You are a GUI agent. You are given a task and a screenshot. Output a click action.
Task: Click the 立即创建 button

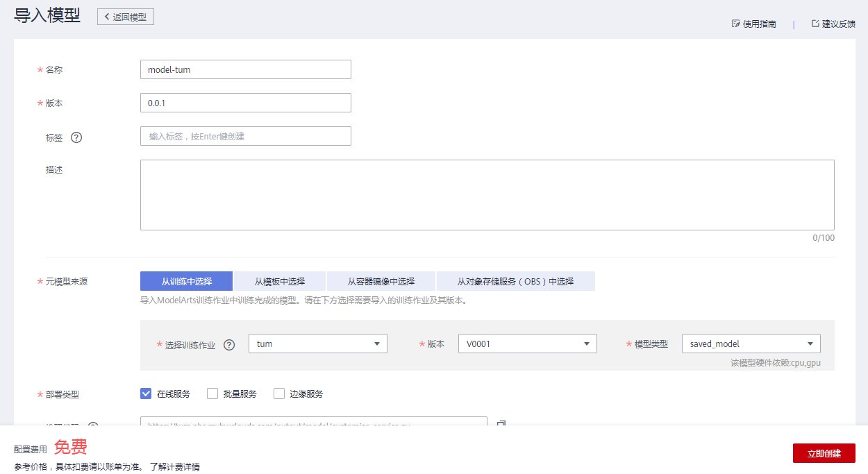point(824,453)
